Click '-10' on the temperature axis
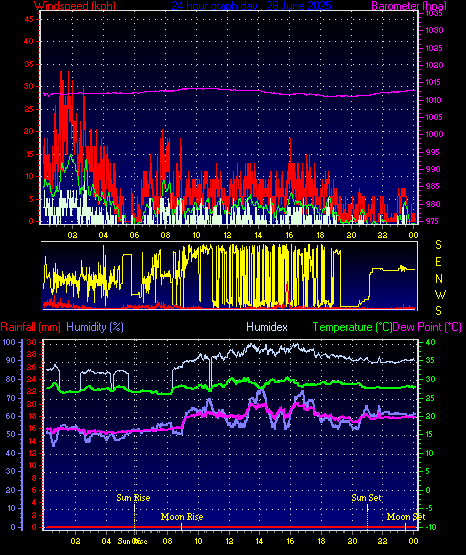The height and width of the screenshot is (555, 466). (430, 527)
